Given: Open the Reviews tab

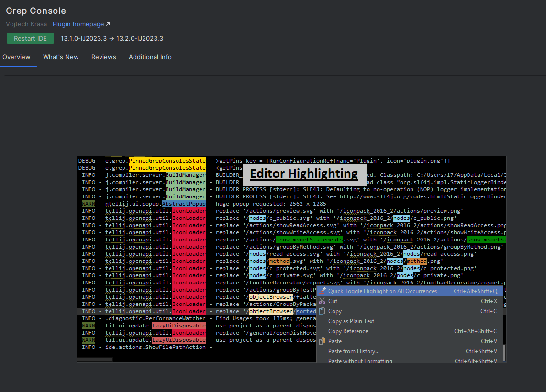Looking at the screenshot, I should [103, 57].
